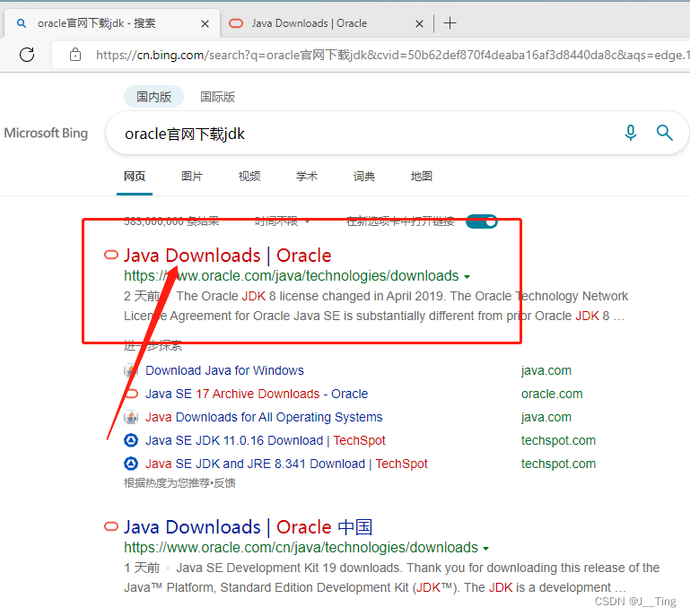Open the first Java Downloads | Oracle result
This screenshot has height=616, width=690.
228,256
